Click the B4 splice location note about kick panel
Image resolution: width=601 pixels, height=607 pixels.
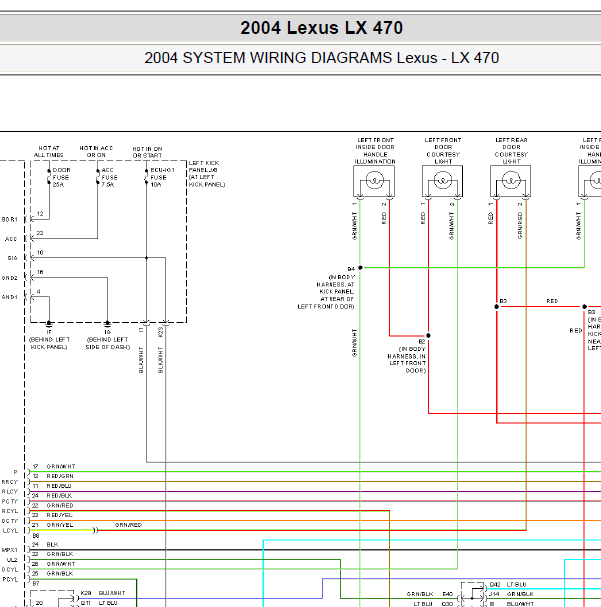click(326, 291)
